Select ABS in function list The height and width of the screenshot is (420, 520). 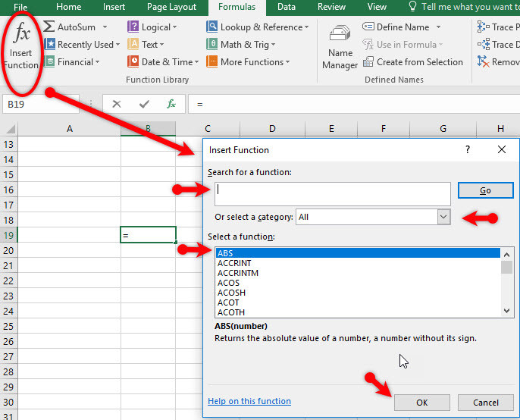pyautogui.click(x=358, y=253)
